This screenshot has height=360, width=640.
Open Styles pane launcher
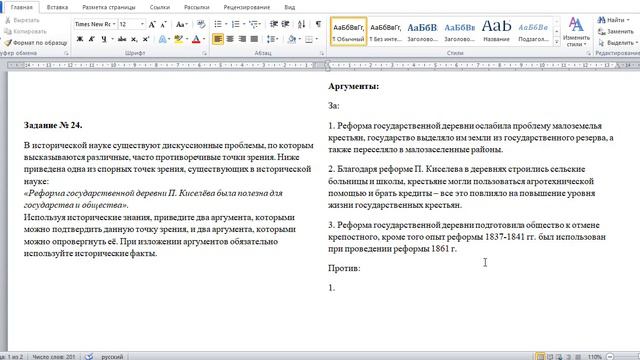(x=589, y=53)
